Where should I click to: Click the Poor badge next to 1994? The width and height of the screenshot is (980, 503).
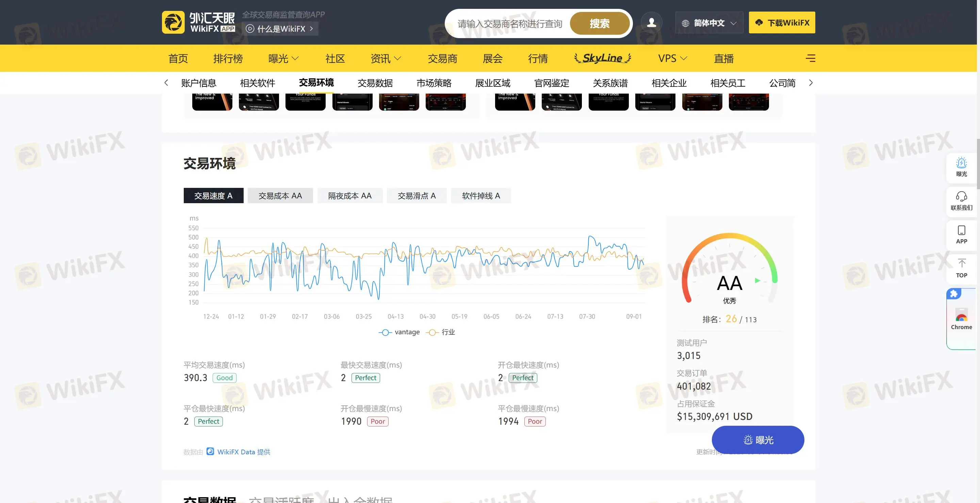(x=535, y=421)
